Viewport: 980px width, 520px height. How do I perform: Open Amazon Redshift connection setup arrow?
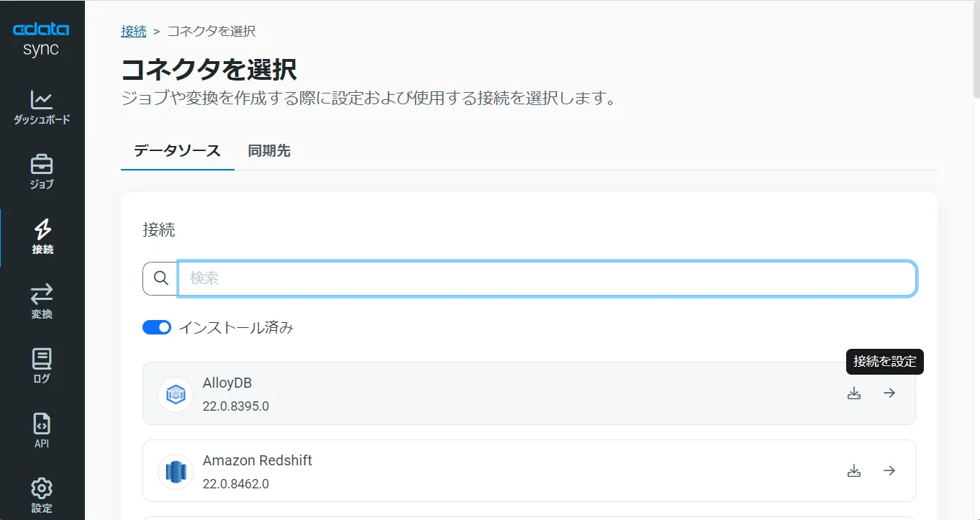tap(889, 470)
